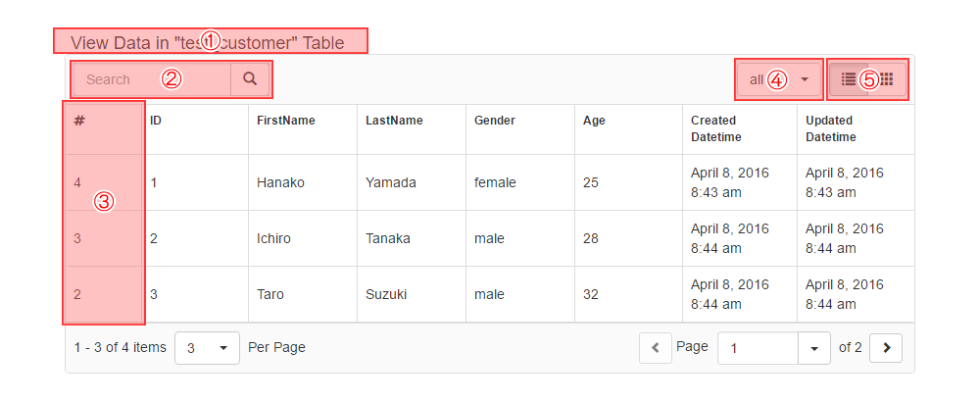The height and width of the screenshot is (402, 980).
Task: Click the page number input box
Action: click(758, 348)
